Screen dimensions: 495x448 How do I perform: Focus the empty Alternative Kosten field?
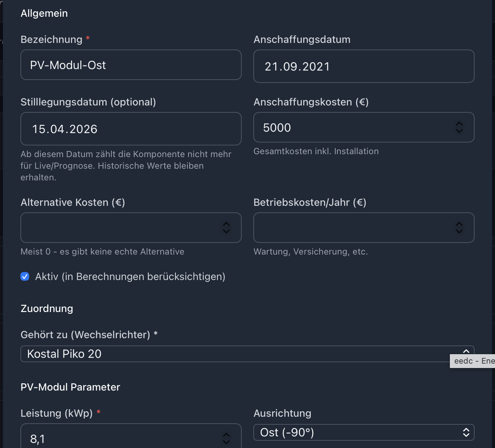click(x=120, y=228)
